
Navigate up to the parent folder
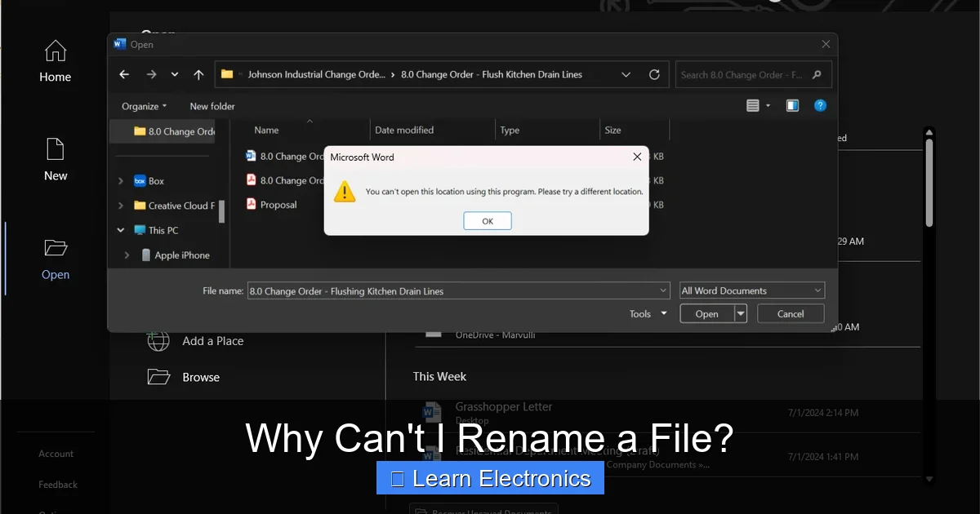pyautogui.click(x=198, y=74)
